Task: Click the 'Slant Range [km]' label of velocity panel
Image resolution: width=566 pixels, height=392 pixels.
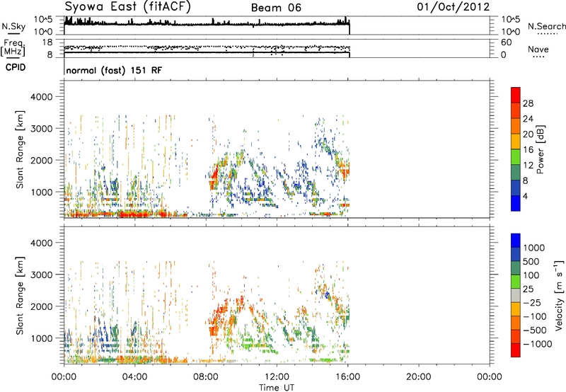Action: pos(20,296)
